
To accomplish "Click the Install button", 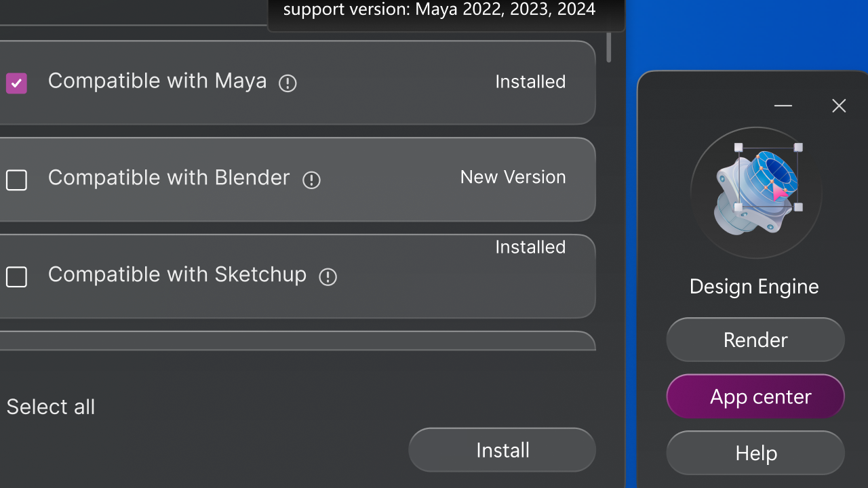I will [x=502, y=450].
